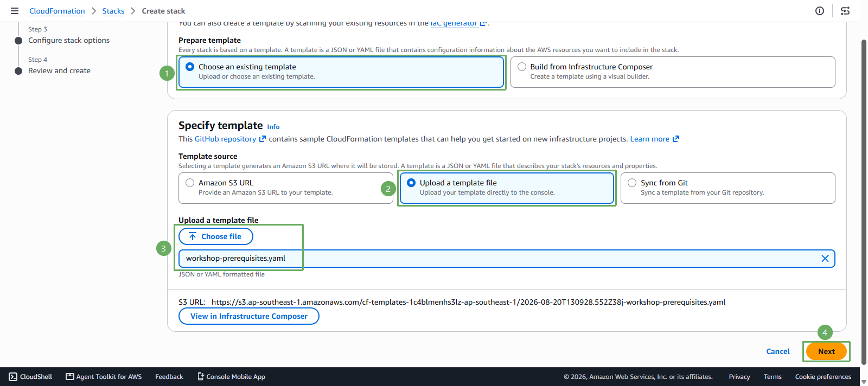
Task: Select Build from Infrastructure Composer option
Action: click(673, 72)
